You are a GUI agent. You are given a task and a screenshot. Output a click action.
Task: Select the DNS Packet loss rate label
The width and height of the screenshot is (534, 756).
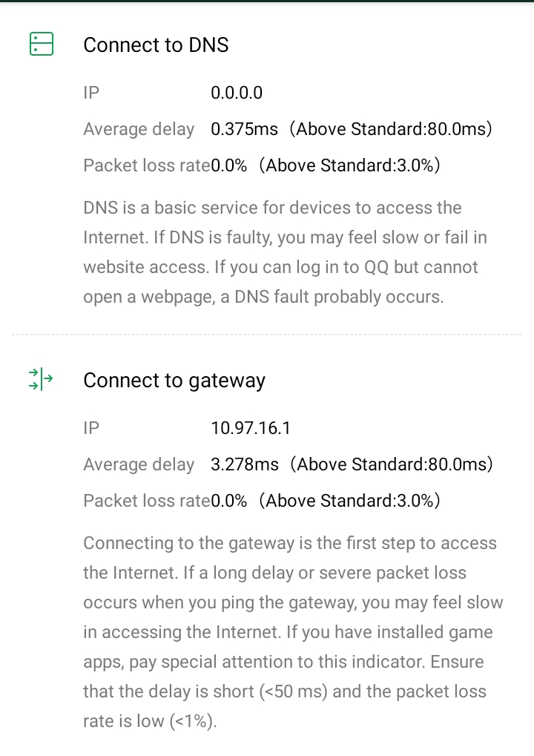146,165
